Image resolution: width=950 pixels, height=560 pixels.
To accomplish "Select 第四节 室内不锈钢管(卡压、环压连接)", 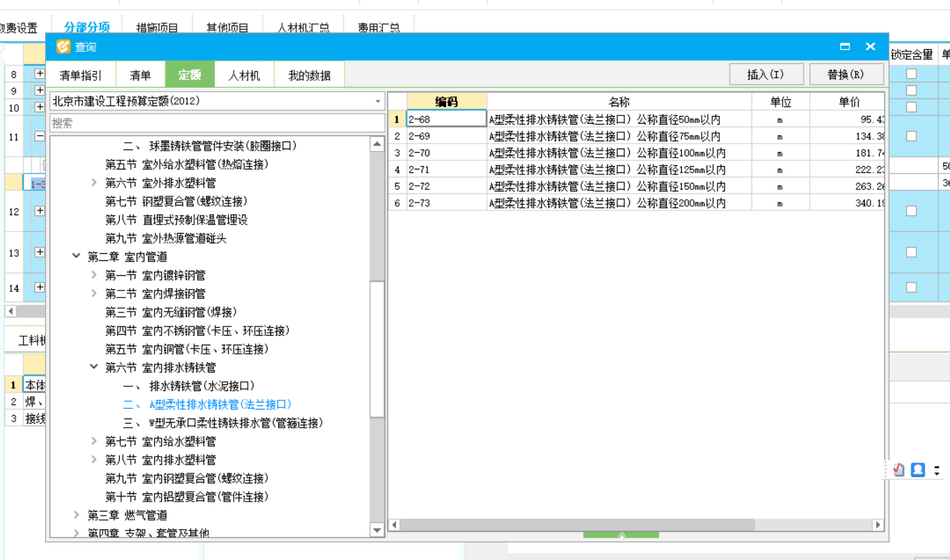I will [198, 331].
